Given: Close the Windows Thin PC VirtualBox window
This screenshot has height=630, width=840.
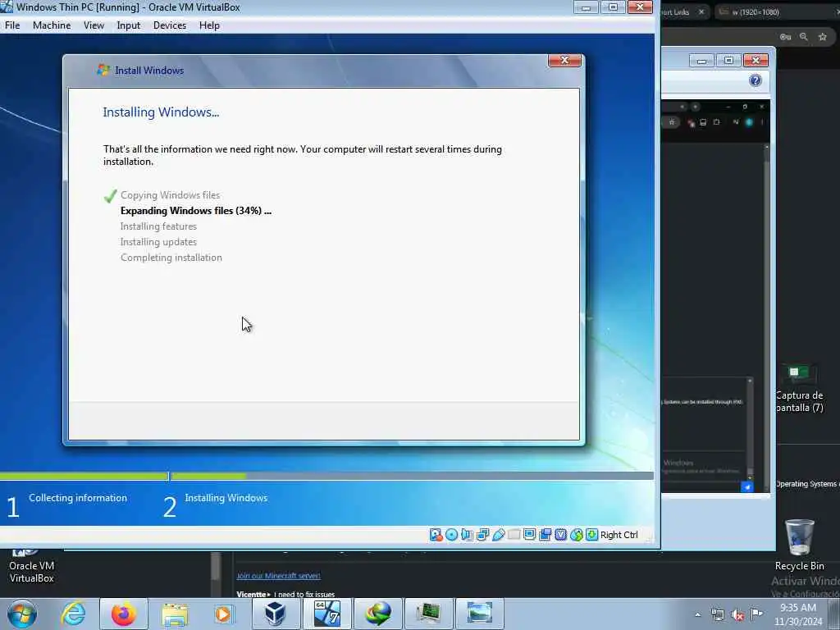Looking at the screenshot, I should point(640,7).
